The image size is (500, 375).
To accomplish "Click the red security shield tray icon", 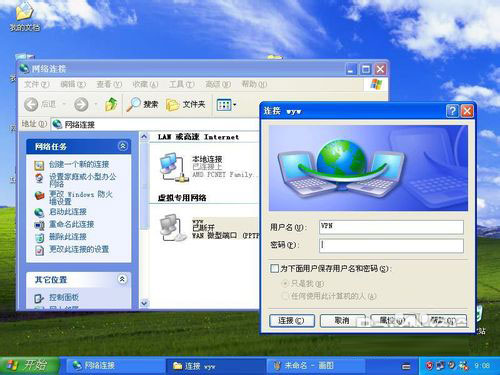I will click(x=430, y=366).
